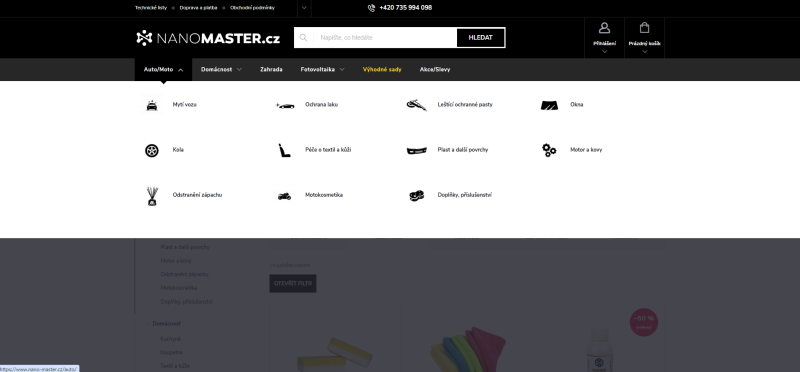The image size is (800, 372).
Task: Open the Doplňky, příslušenství menu link
Action: [x=465, y=195]
